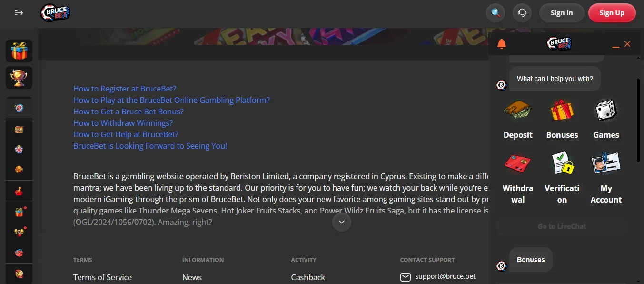Open the gold coin icon at sidebar bottom

tap(19, 274)
